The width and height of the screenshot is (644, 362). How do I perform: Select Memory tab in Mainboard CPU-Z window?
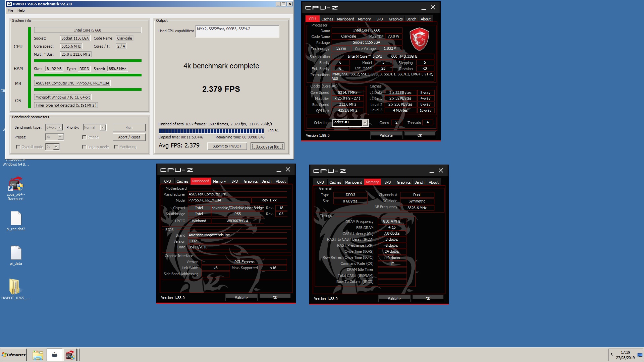click(219, 181)
